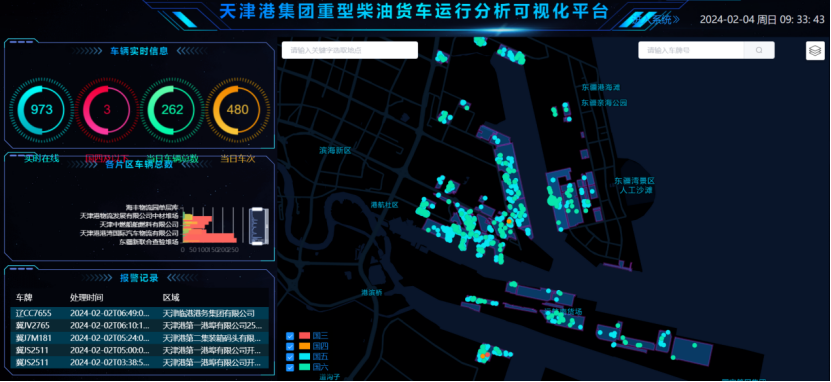
Task: Click the green 262 vehicles gauge
Action: click(172, 110)
